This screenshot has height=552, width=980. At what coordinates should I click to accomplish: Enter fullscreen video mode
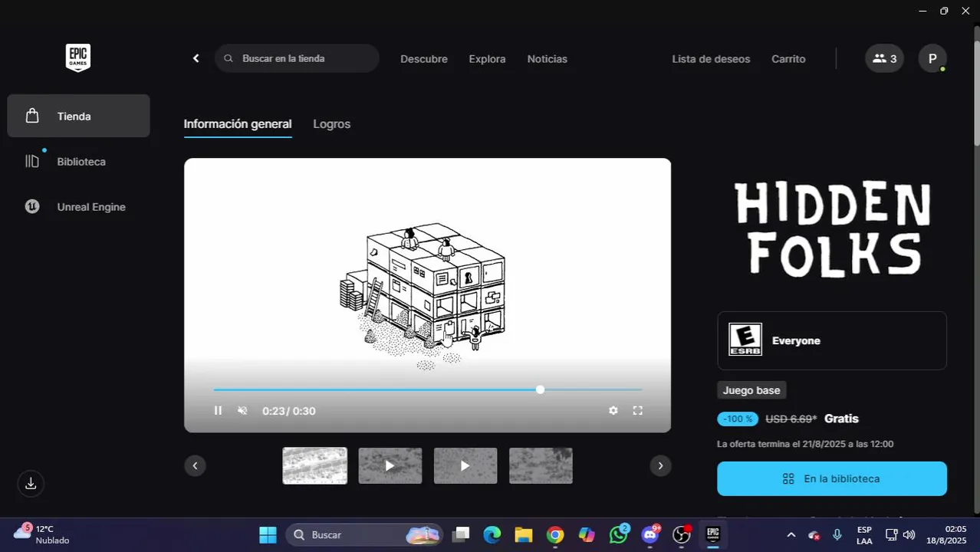pos(637,411)
